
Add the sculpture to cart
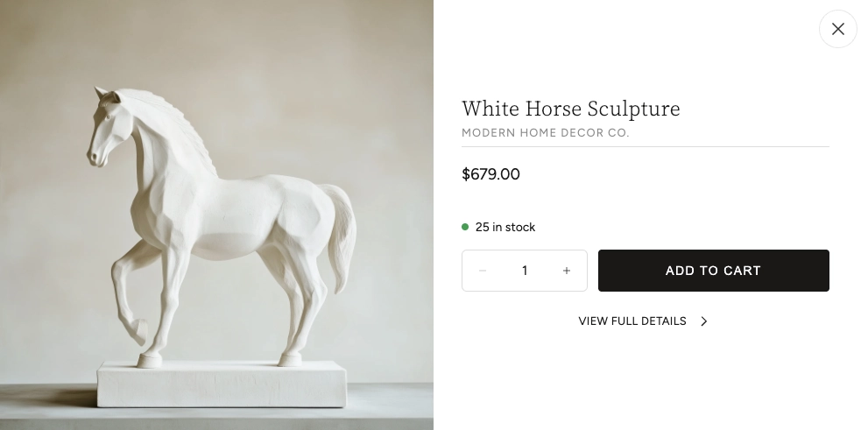[714, 271]
